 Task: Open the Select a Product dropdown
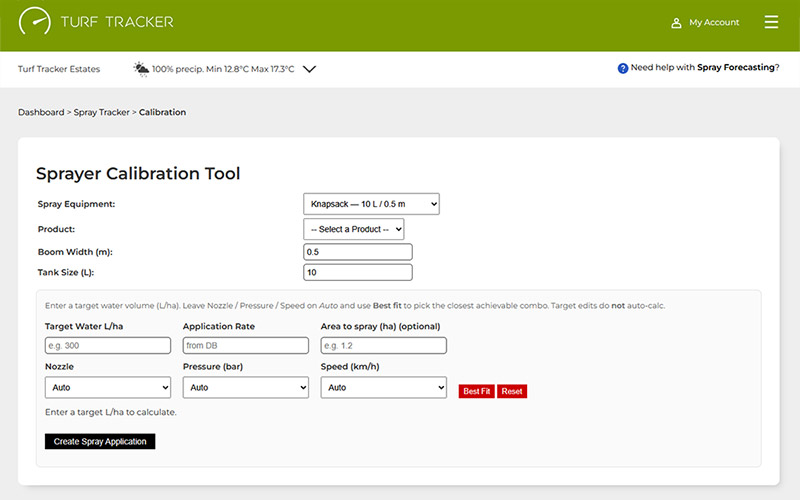coord(353,229)
